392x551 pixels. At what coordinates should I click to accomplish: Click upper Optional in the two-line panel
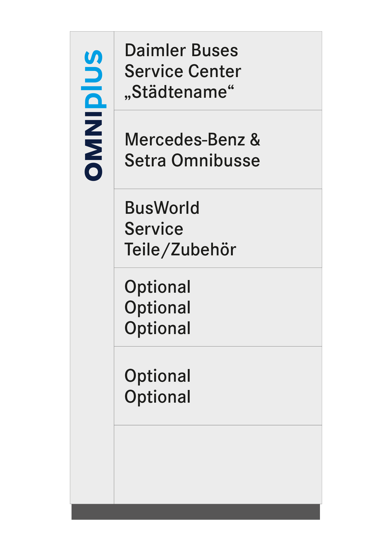[158, 376]
